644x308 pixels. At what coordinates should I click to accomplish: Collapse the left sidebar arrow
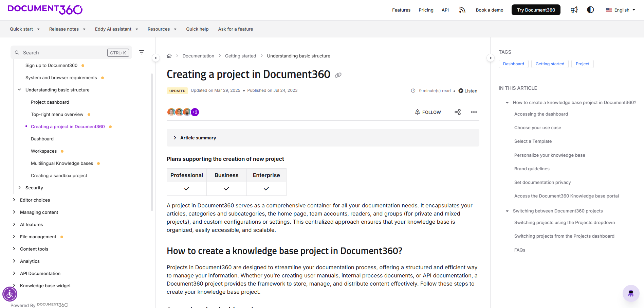click(x=155, y=58)
